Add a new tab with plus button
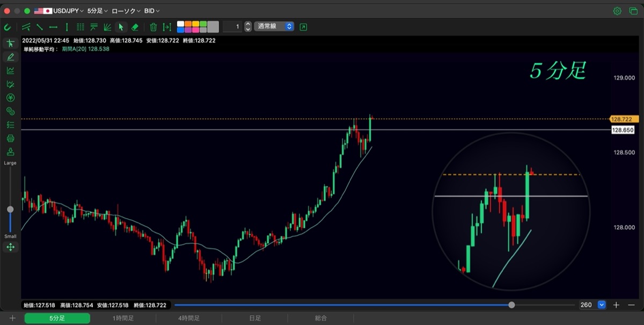The width and height of the screenshot is (644, 325). coord(12,319)
